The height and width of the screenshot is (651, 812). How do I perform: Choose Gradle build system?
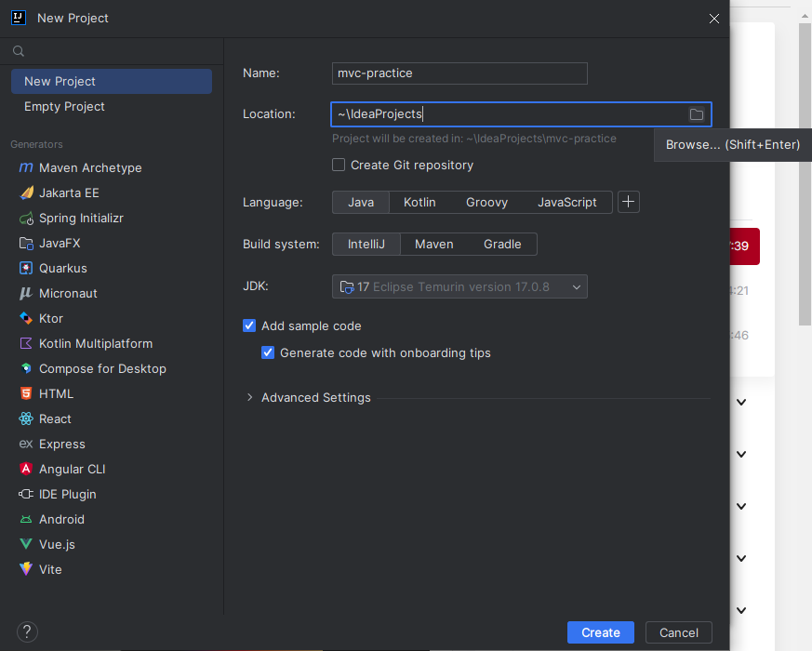click(502, 245)
